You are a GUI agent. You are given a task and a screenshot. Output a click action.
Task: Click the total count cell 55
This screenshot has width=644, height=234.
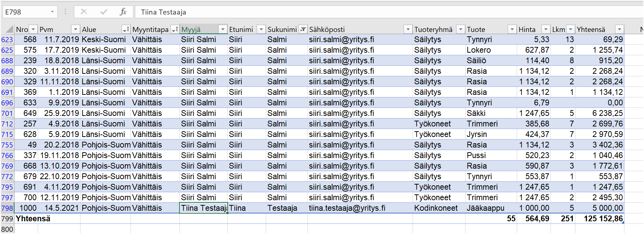pyautogui.click(x=491, y=219)
